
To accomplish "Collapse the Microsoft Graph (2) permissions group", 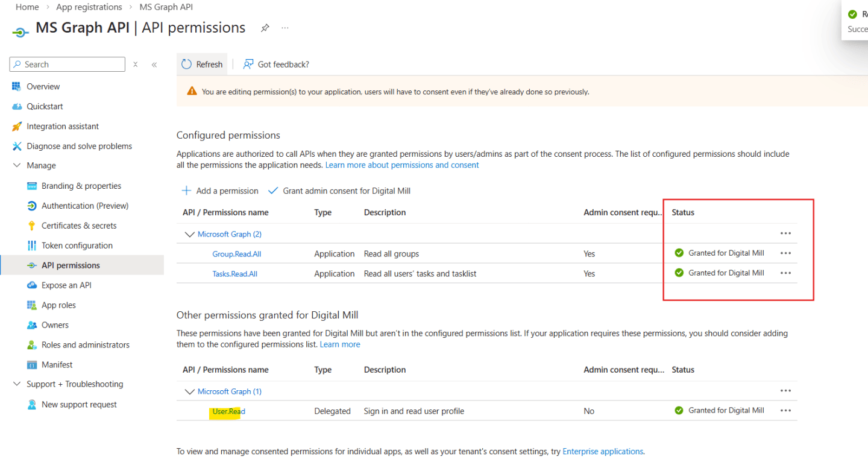I will [190, 234].
